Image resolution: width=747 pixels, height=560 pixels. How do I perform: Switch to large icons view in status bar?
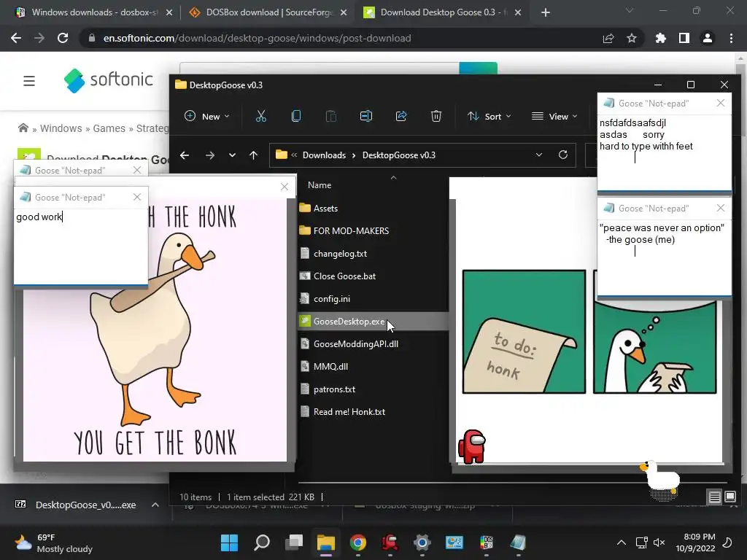729,497
